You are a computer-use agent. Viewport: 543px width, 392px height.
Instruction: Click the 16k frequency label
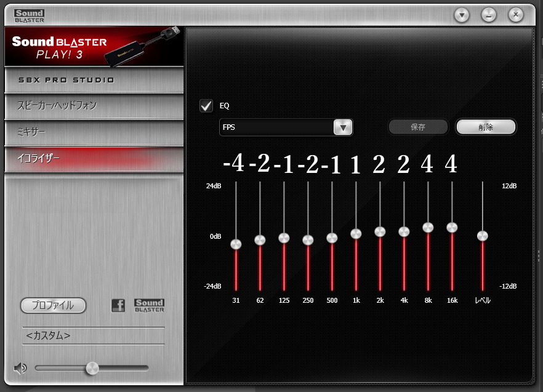(452, 300)
